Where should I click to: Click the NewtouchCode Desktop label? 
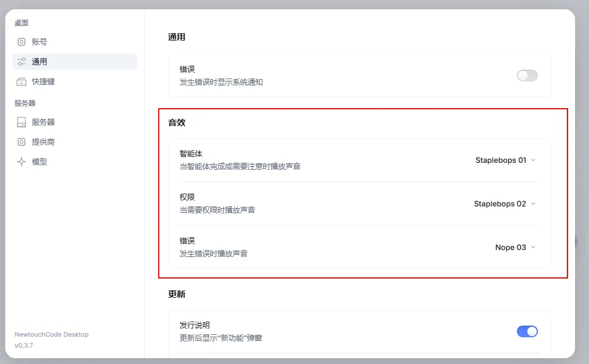click(x=52, y=334)
